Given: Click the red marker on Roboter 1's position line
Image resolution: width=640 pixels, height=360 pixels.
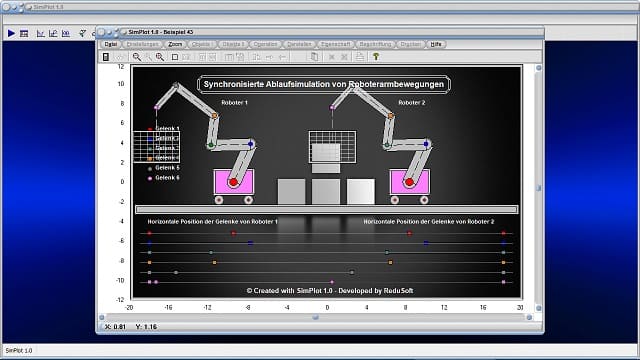Looking at the screenshot, I should tap(233, 233).
